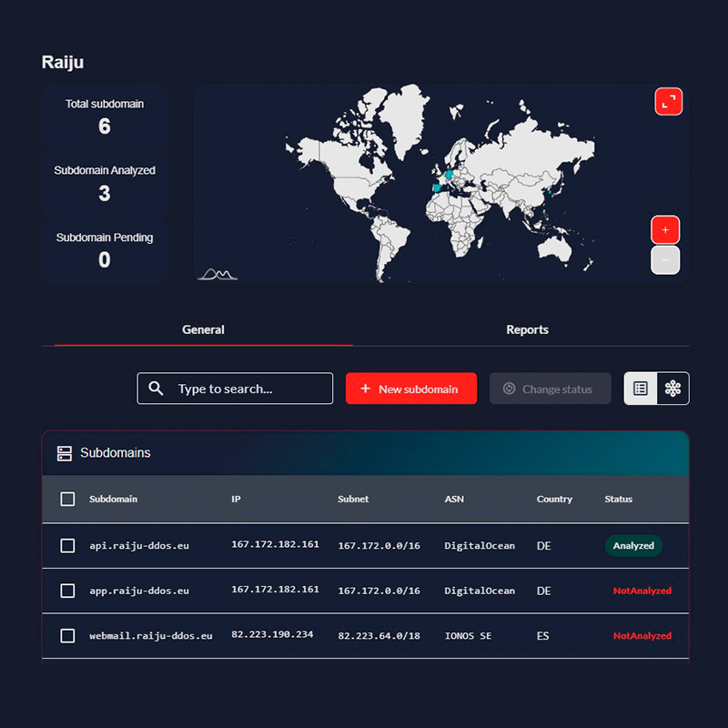This screenshot has height=728, width=728.
Task: Click the Raiju page title
Action: pos(63,62)
